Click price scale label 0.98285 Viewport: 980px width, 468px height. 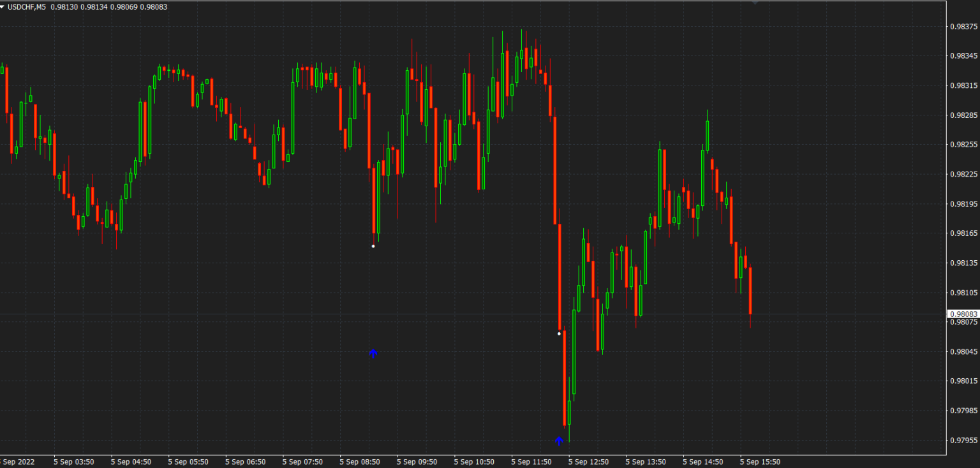point(963,115)
